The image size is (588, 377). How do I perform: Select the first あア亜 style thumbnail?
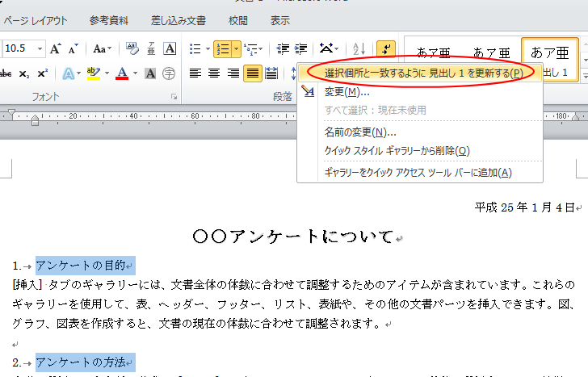click(434, 53)
